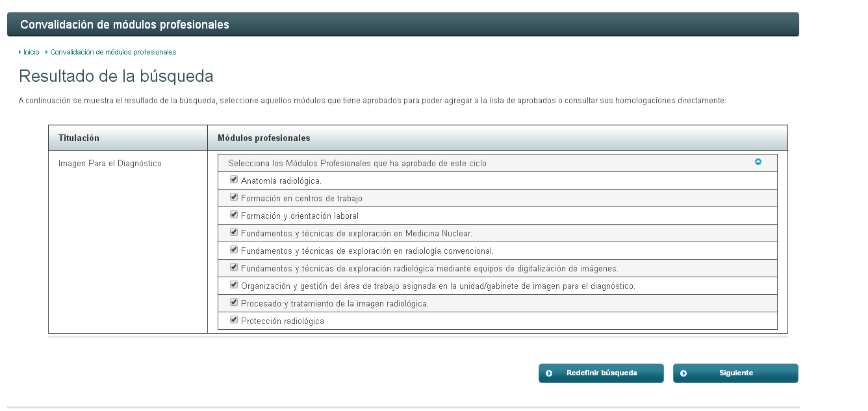Click the arrow icon on Redefinir búsqueda button
868x411 pixels.
(549, 373)
